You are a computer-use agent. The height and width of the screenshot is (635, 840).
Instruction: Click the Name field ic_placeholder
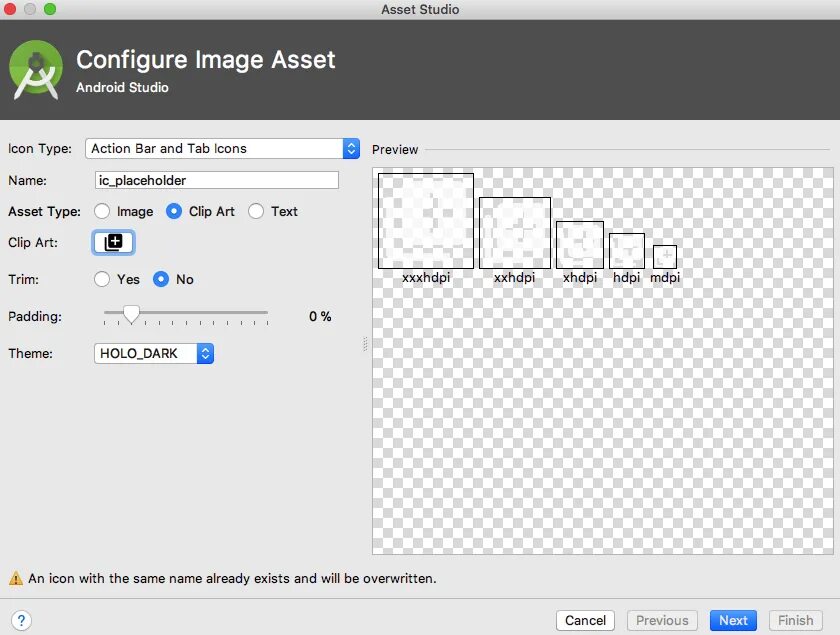(x=216, y=180)
